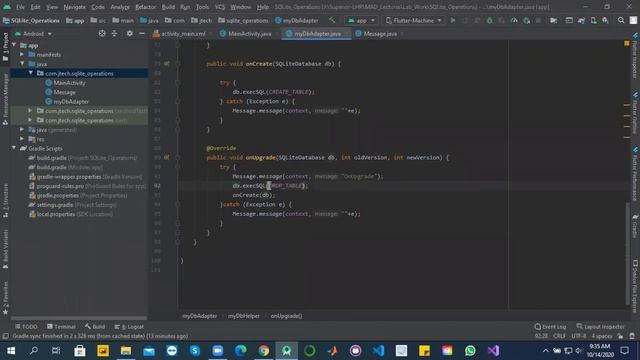Click the editor vertical scrollbar
The height and width of the screenshot is (360, 640).
click(627, 253)
